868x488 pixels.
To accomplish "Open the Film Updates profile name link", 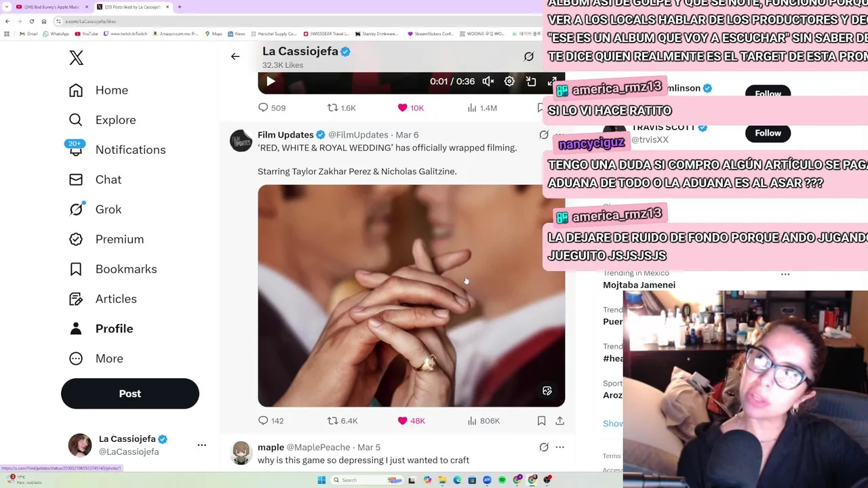I will [285, 135].
